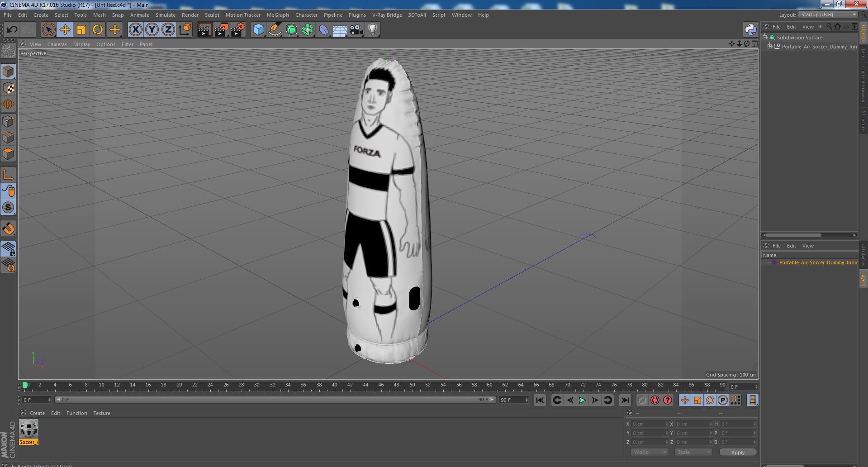868x467 pixels.
Task: Switch to Model mode
Action: (x=8, y=71)
